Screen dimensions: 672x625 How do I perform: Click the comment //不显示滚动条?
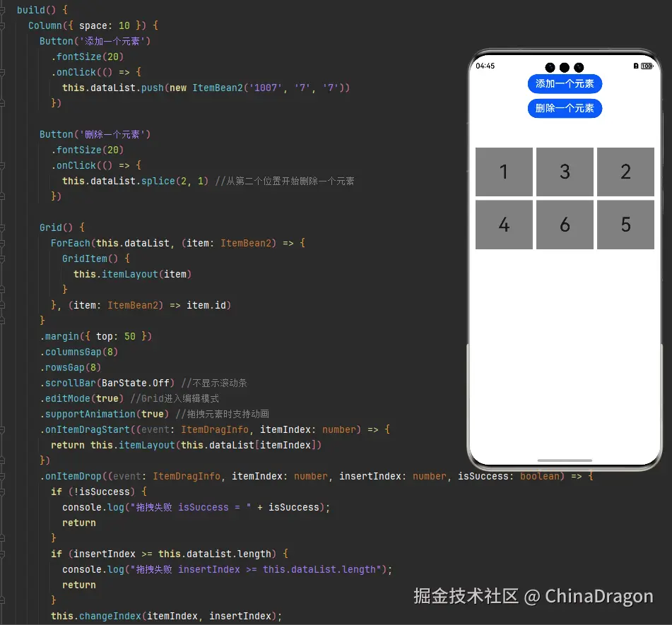click(214, 383)
